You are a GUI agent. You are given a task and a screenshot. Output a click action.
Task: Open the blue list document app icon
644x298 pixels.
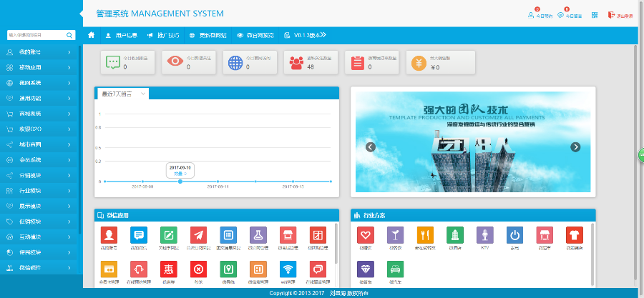[228, 235]
